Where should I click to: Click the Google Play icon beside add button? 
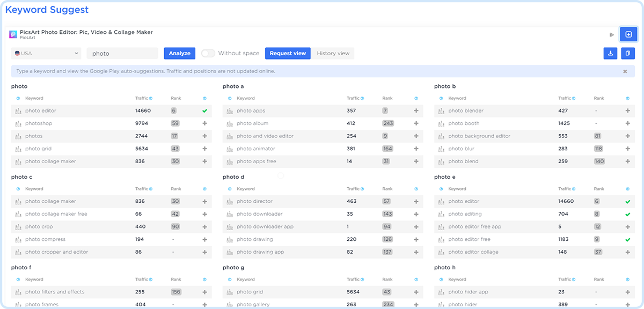[611, 35]
